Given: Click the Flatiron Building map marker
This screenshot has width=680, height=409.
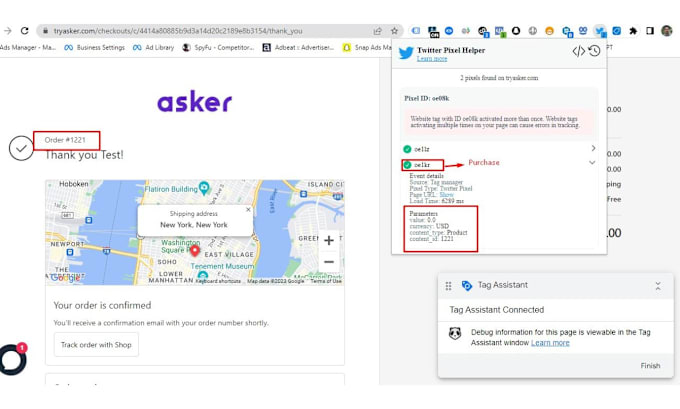Looking at the screenshot, I should click(204, 188).
